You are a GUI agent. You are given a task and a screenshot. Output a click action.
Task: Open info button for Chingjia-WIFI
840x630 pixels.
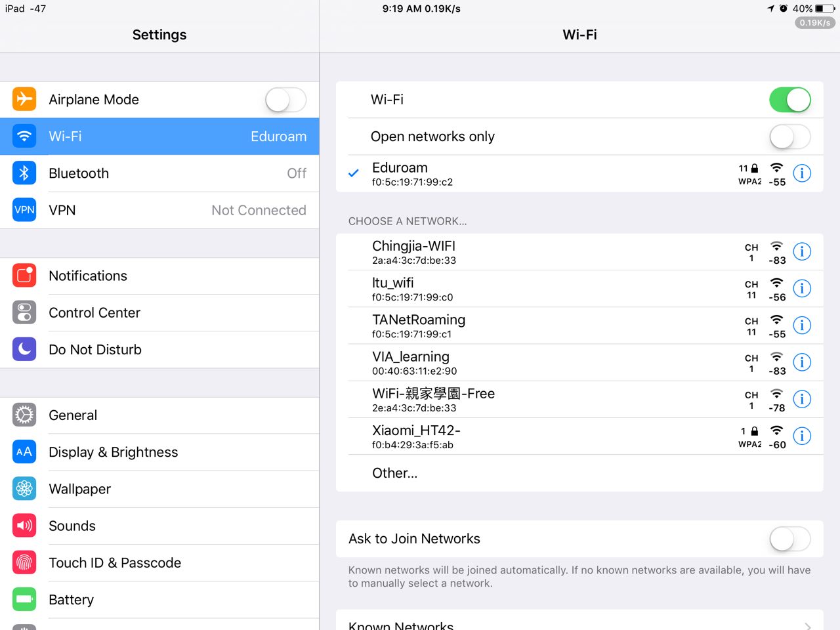802,251
